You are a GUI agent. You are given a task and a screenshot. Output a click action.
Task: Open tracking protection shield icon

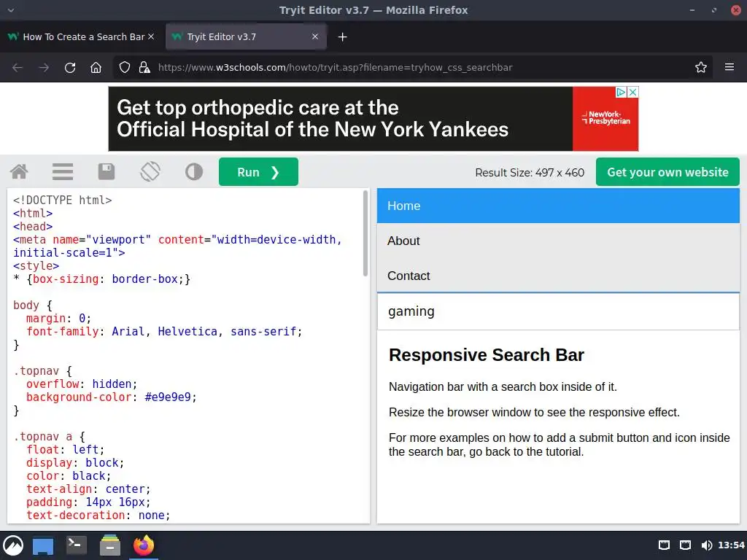(x=124, y=68)
